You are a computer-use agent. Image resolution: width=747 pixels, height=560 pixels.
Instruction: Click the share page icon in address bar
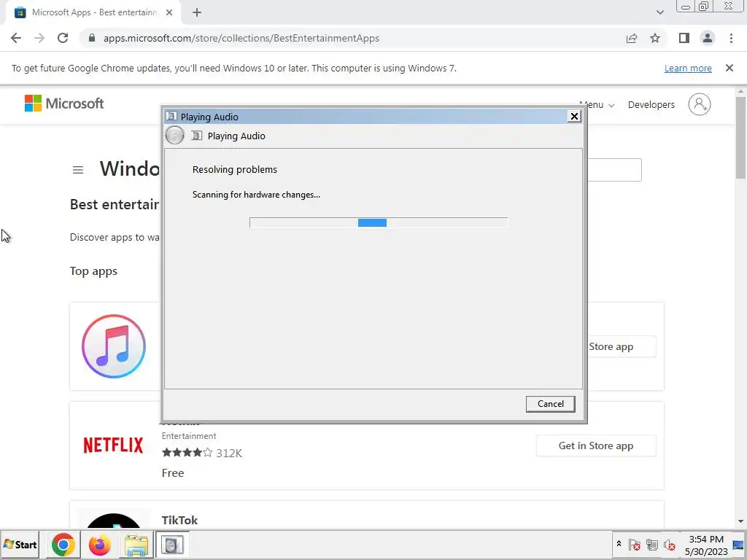(632, 38)
